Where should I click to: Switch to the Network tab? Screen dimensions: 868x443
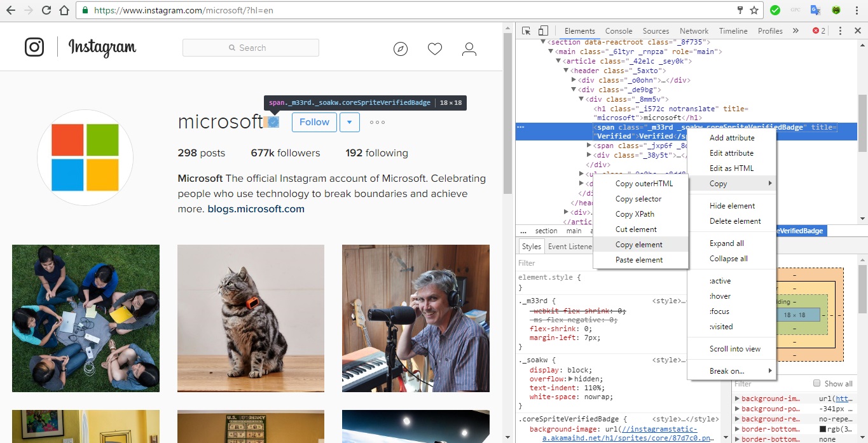[694, 31]
